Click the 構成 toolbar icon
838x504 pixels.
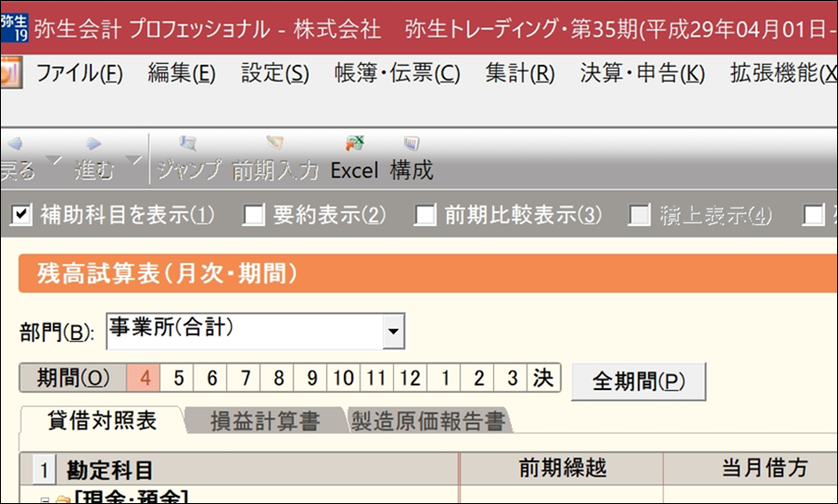point(411,143)
